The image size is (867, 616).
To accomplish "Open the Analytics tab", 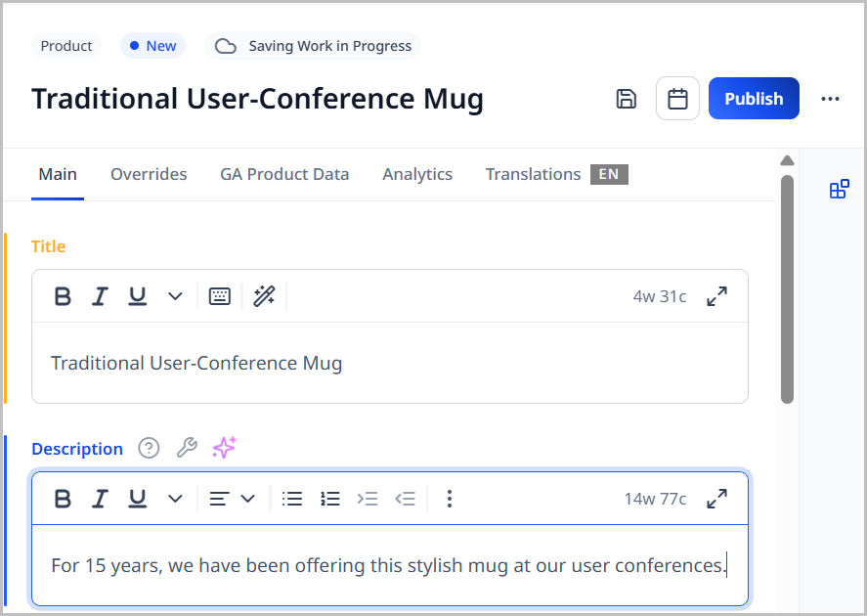I will click(417, 174).
